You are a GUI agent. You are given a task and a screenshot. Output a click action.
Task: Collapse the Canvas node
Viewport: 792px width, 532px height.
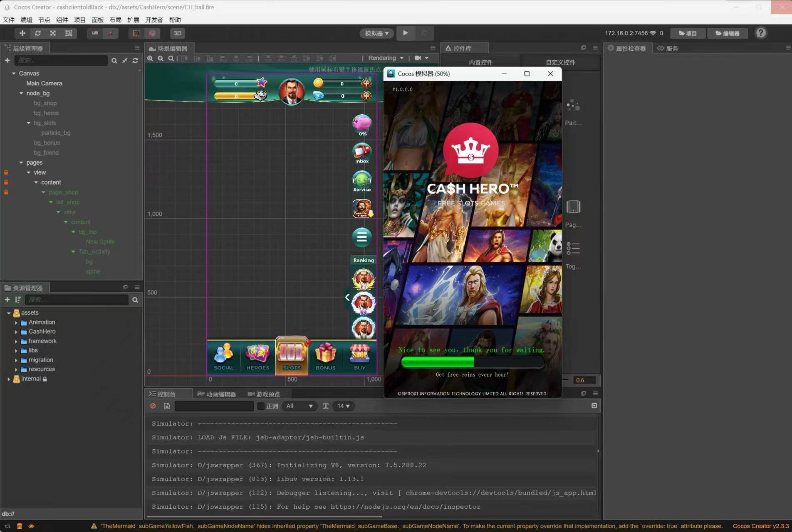[14, 74]
